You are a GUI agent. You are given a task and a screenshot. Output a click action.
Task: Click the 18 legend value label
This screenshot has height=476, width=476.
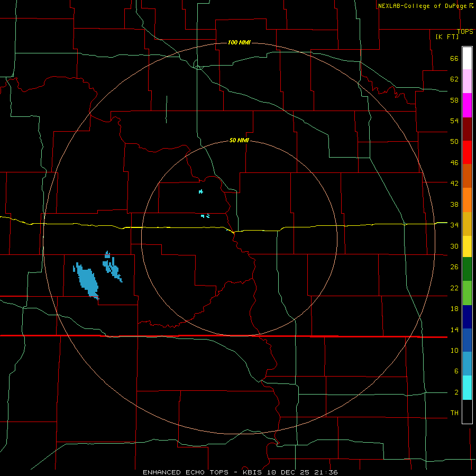[454, 308]
